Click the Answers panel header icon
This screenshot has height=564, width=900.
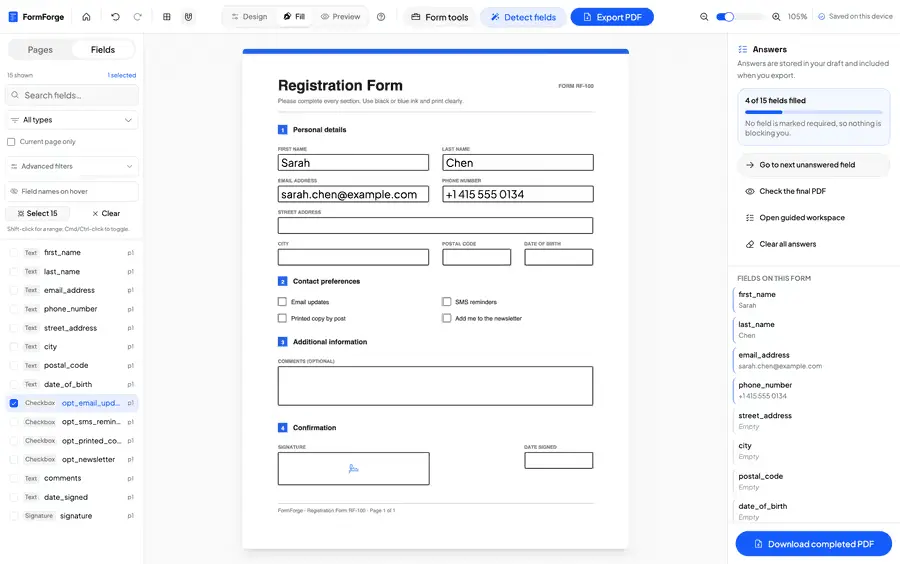pos(742,49)
